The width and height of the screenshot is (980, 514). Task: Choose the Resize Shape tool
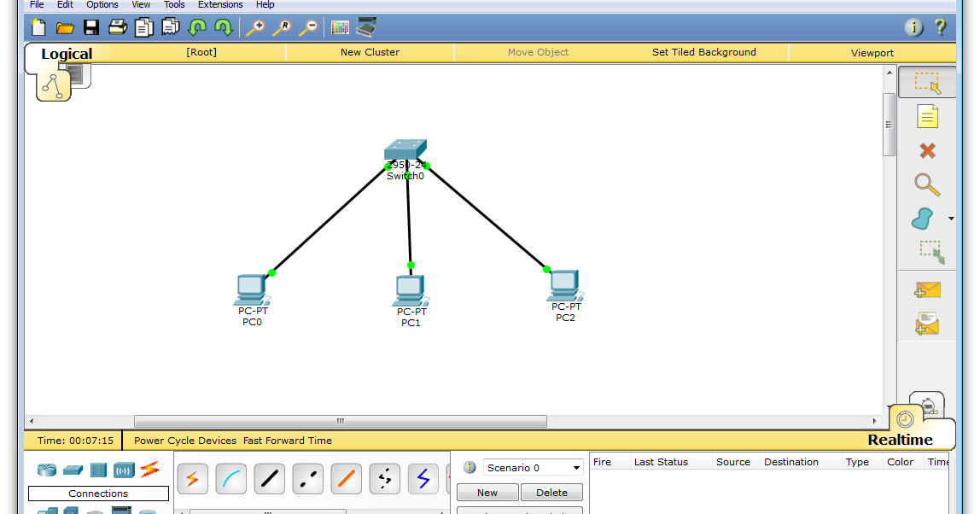pyautogui.click(x=926, y=253)
